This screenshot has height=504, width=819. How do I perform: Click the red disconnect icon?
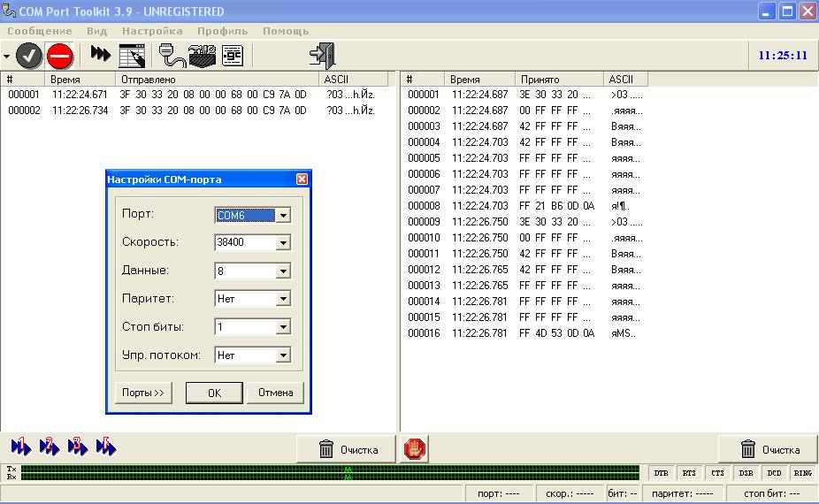(59, 56)
